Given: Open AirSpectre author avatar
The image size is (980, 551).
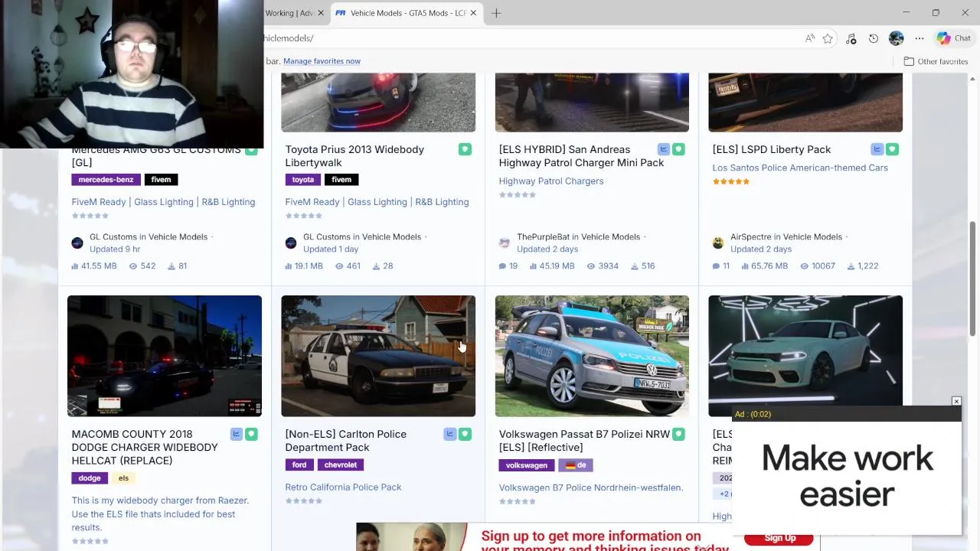Looking at the screenshot, I should pyautogui.click(x=718, y=243).
